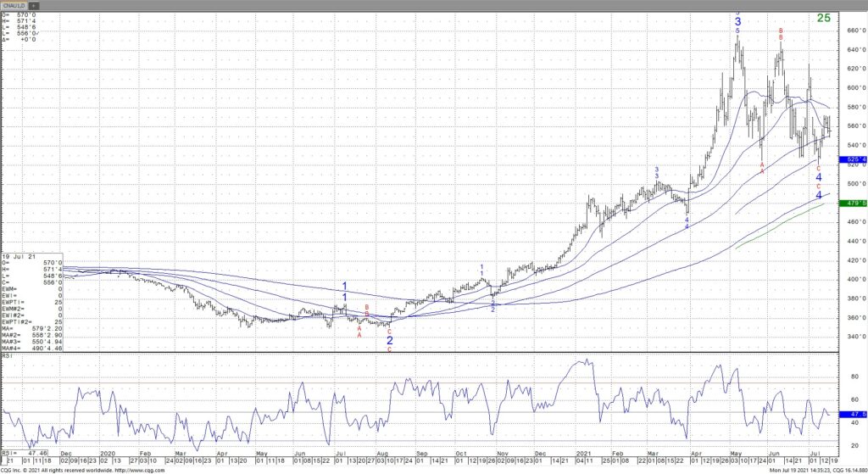Select the large blue wave 2 label

tap(389, 340)
